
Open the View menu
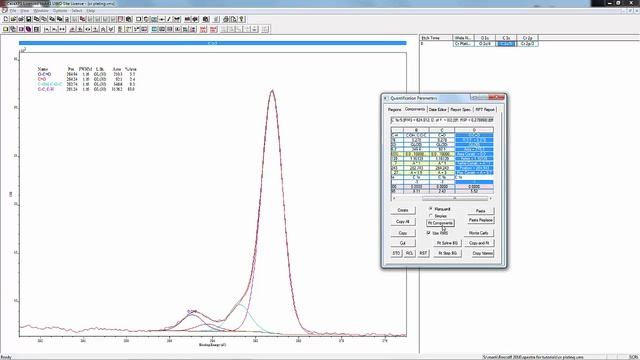click(x=25, y=11)
